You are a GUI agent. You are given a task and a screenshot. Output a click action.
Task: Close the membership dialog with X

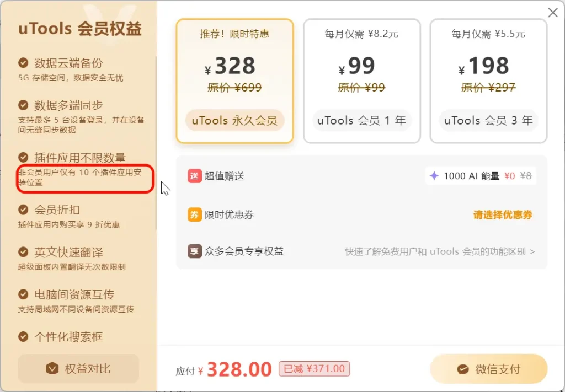pyautogui.click(x=552, y=13)
